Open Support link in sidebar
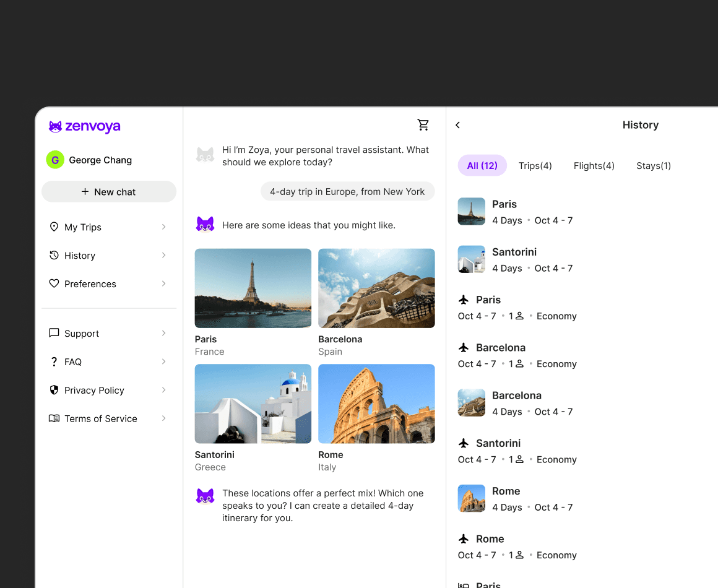This screenshot has height=588, width=718. click(108, 334)
